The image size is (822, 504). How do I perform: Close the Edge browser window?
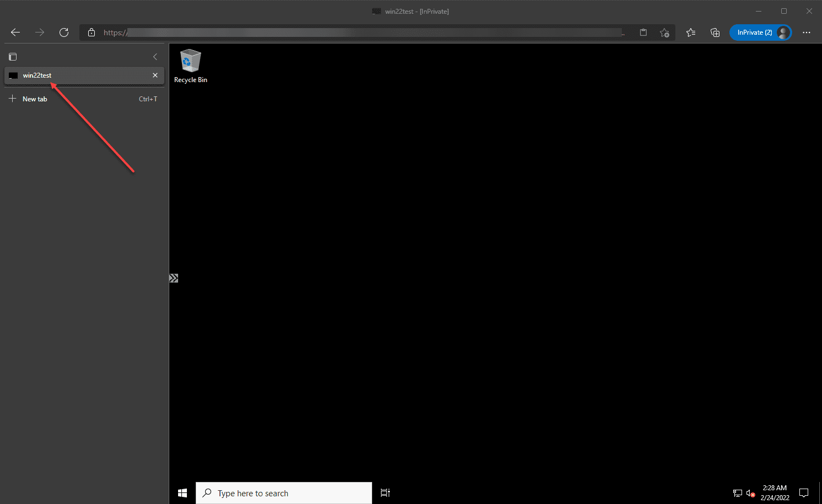(x=809, y=11)
